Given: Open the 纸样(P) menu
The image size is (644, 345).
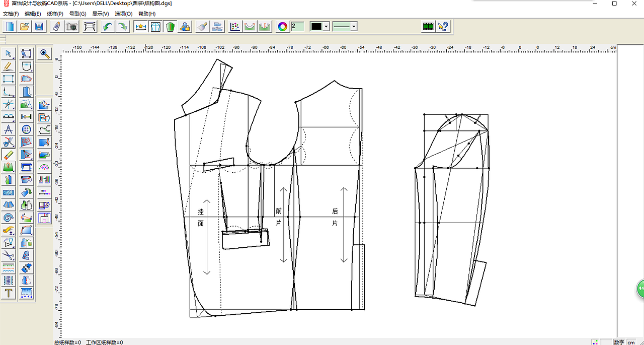Looking at the screenshot, I should coord(55,14).
